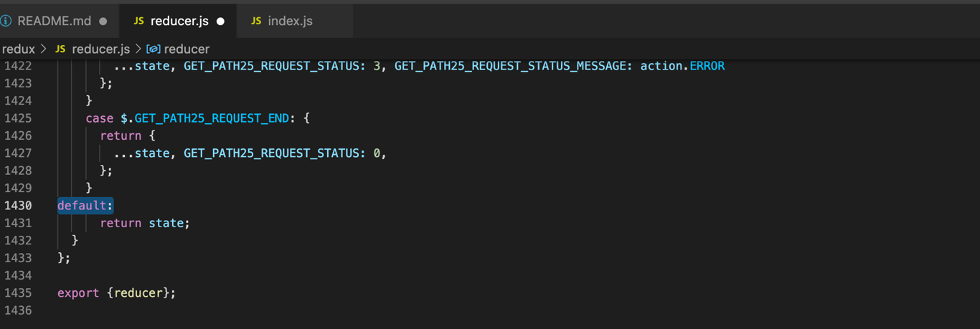Click action.ERROR on line 1422
The height and width of the screenshot is (329, 980).
coord(682,66)
